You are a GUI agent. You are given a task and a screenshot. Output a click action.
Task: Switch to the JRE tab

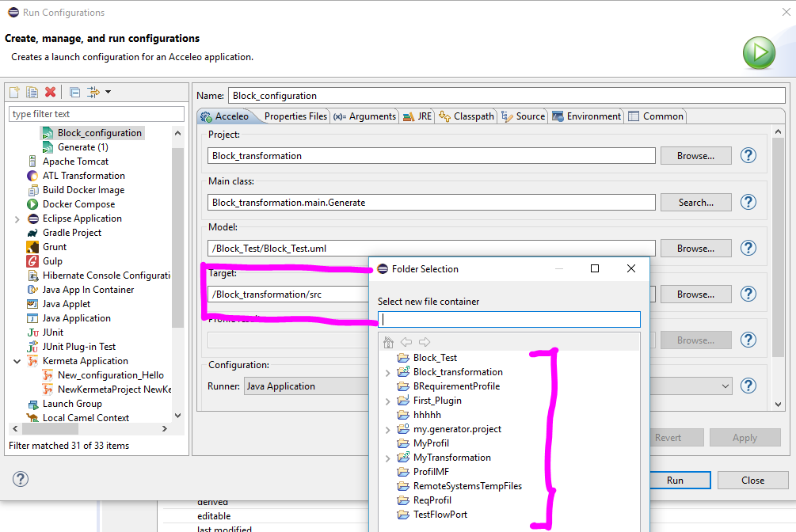click(417, 116)
